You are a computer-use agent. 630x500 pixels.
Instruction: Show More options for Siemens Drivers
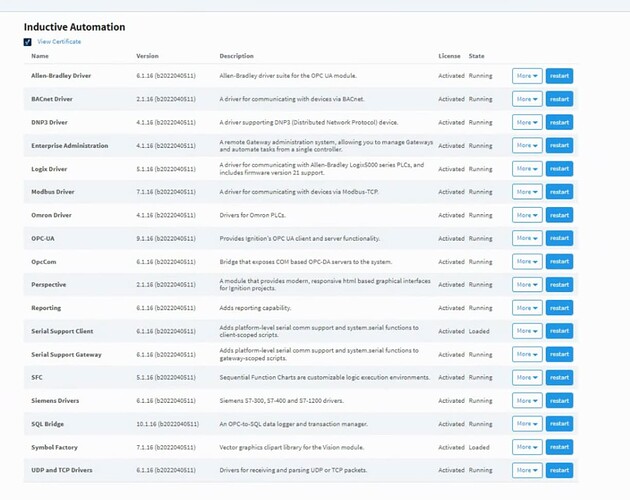(527, 401)
